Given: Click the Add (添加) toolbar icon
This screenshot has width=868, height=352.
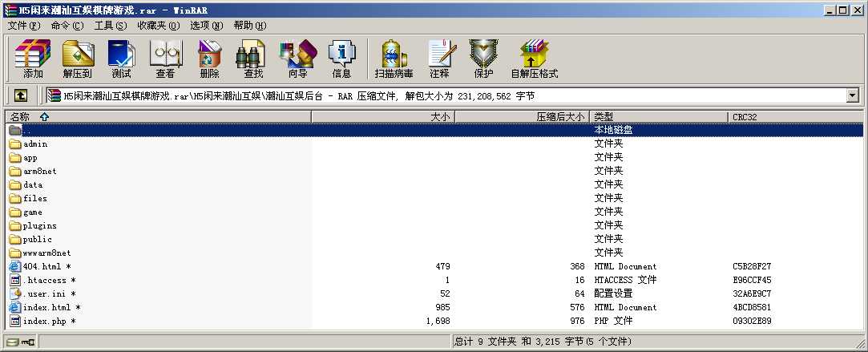Looking at the screenshot, I should click(x=33, y=59).
